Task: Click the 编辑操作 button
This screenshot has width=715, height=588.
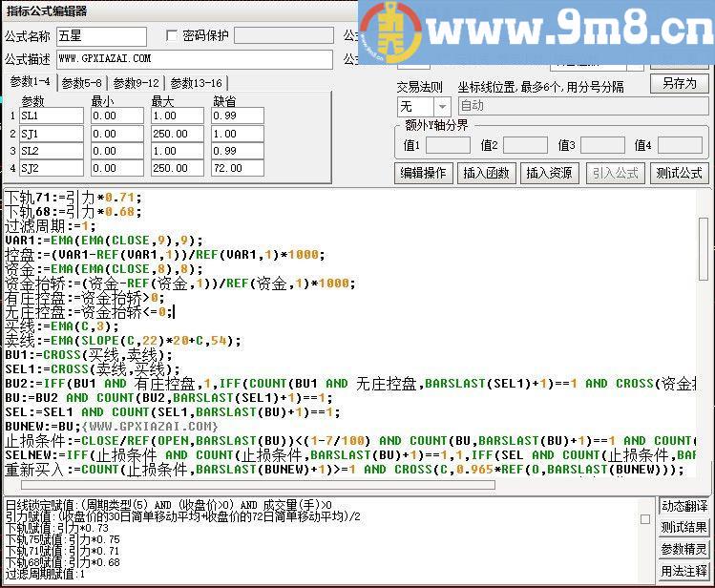Action: pyautogui.click(x=423, y=173)
